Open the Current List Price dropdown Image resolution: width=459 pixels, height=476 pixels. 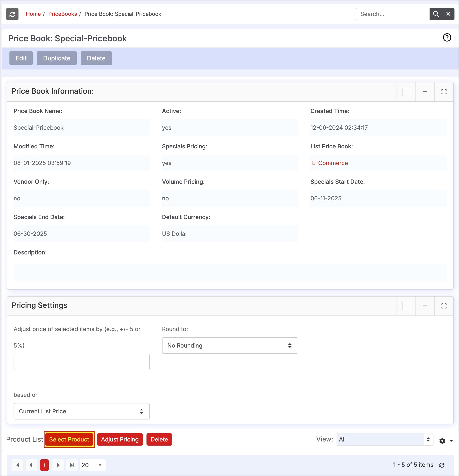coord(82,411)
